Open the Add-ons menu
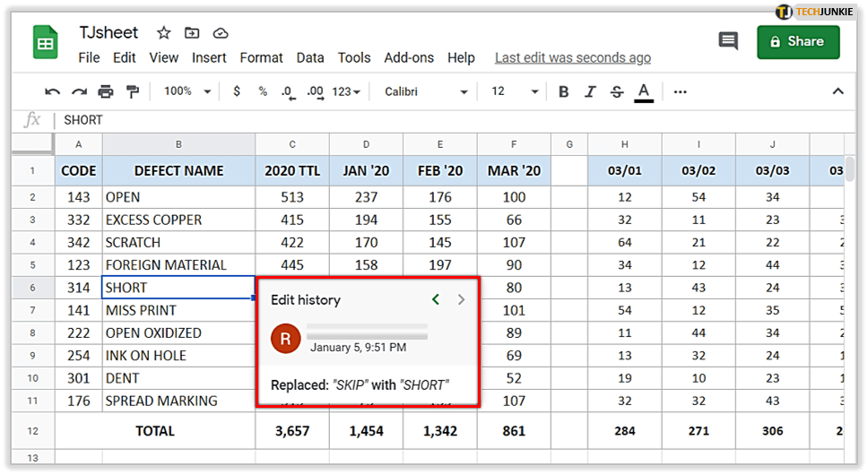Image resolution: width=868 pixels, height=475 pixels. pyautogui.click(x=409, y=57)
